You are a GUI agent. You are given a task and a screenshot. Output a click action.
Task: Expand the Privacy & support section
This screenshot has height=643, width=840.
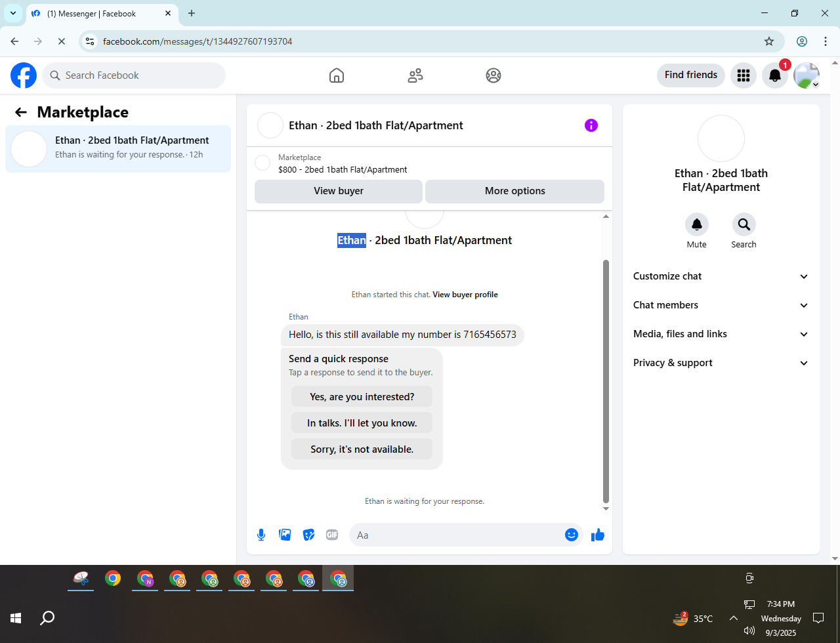tap(721, 363)
